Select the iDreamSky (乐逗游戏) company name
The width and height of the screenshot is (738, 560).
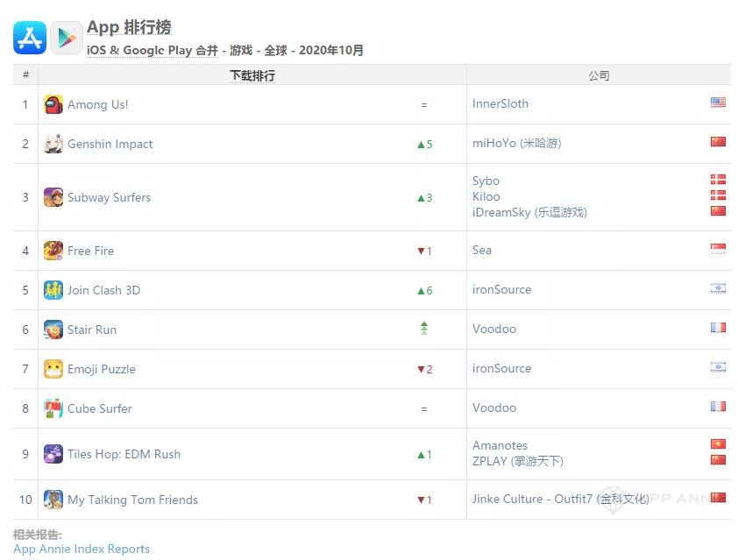coord(529,212)
